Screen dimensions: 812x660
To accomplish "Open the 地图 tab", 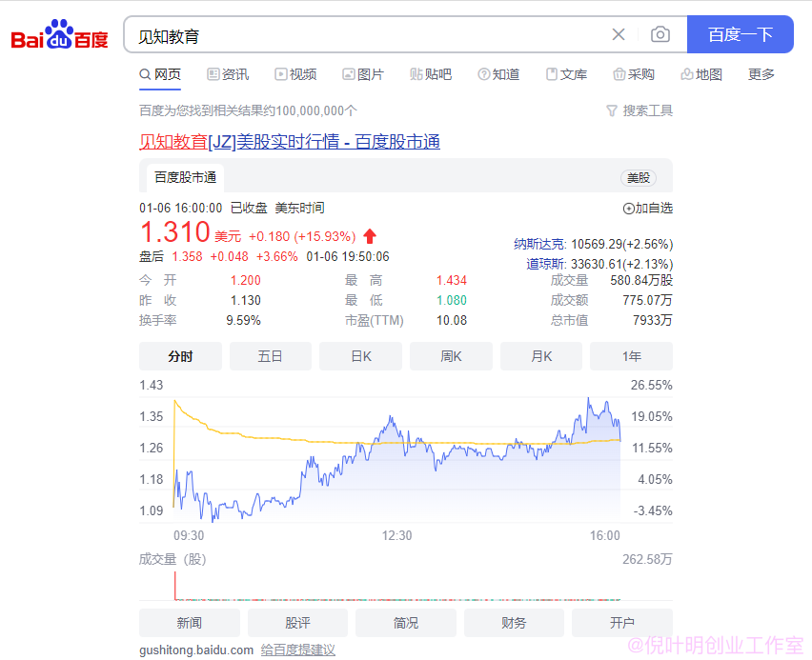I will click(x=701, y=74).
